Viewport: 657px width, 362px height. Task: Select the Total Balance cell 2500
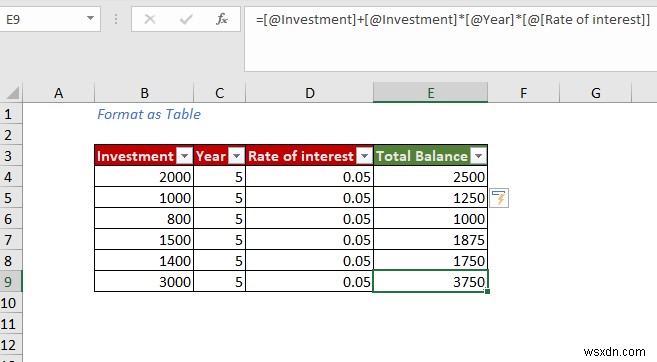[430, 177]
